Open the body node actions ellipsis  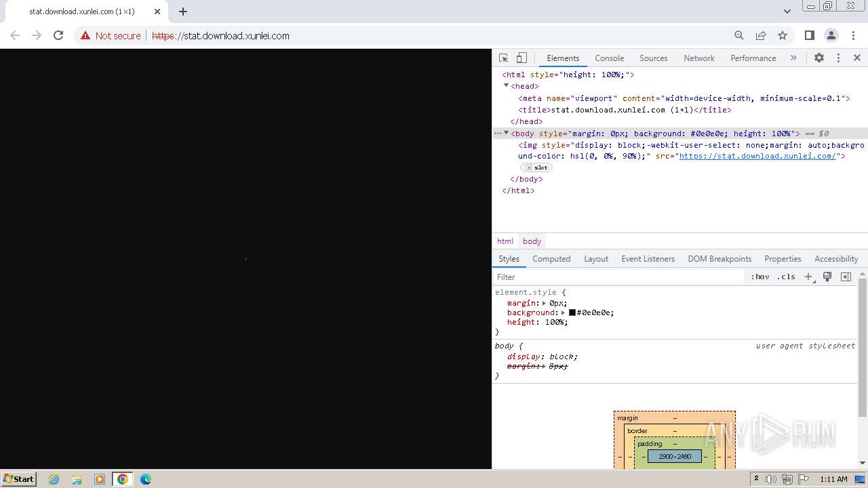pyautogui.click(x=498, y=134)
